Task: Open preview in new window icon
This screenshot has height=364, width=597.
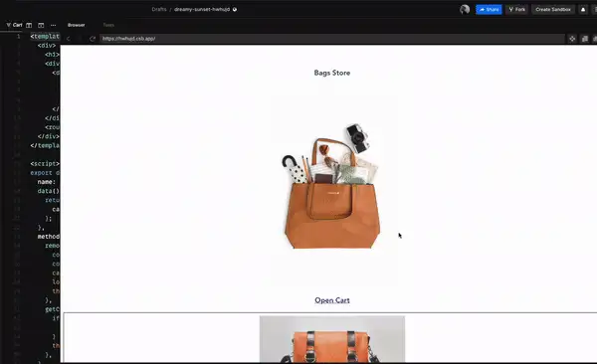Action: [585, 39]
